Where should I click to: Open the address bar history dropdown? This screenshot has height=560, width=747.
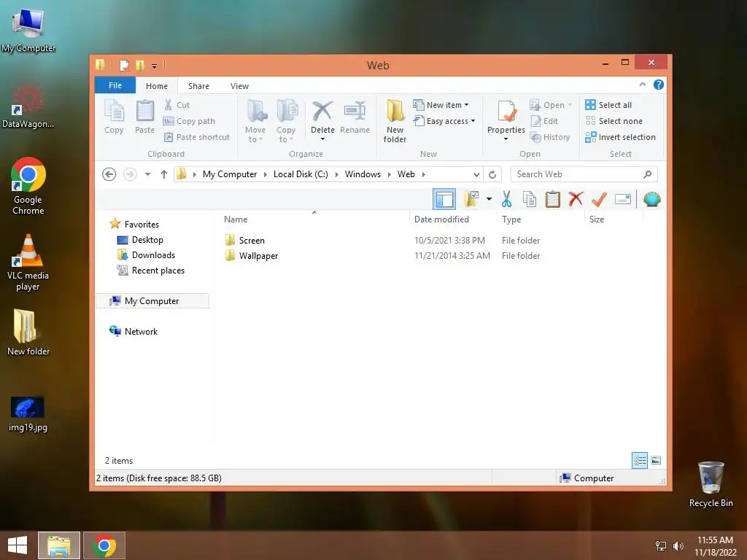tap(476, 175)
